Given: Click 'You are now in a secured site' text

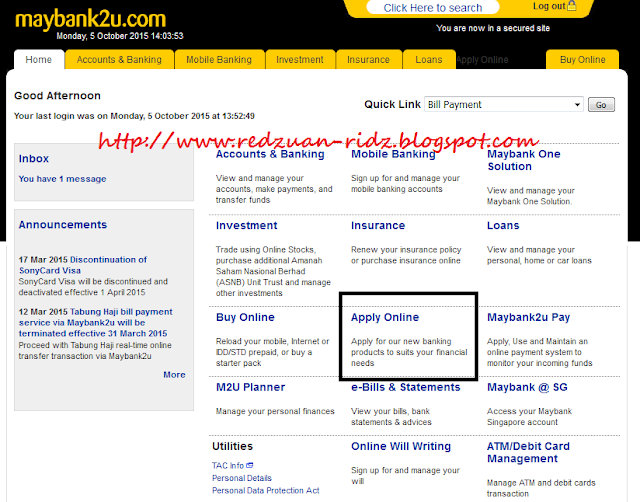Looking at the screenshot, I should pos(493,28).
